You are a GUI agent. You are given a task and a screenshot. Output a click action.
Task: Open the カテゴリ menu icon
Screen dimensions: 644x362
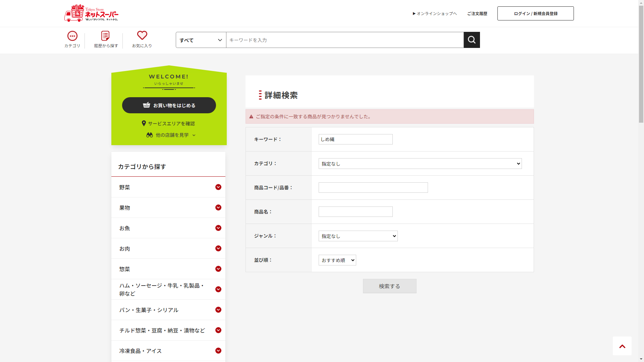[72, 36]
